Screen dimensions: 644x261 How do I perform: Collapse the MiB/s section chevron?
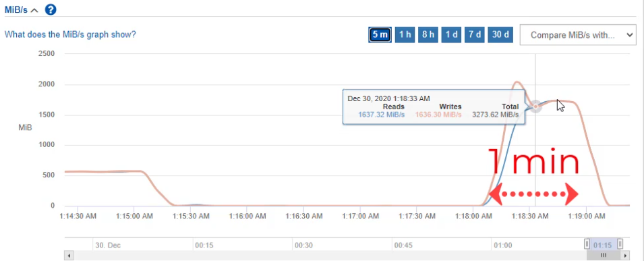click(34, 10)
